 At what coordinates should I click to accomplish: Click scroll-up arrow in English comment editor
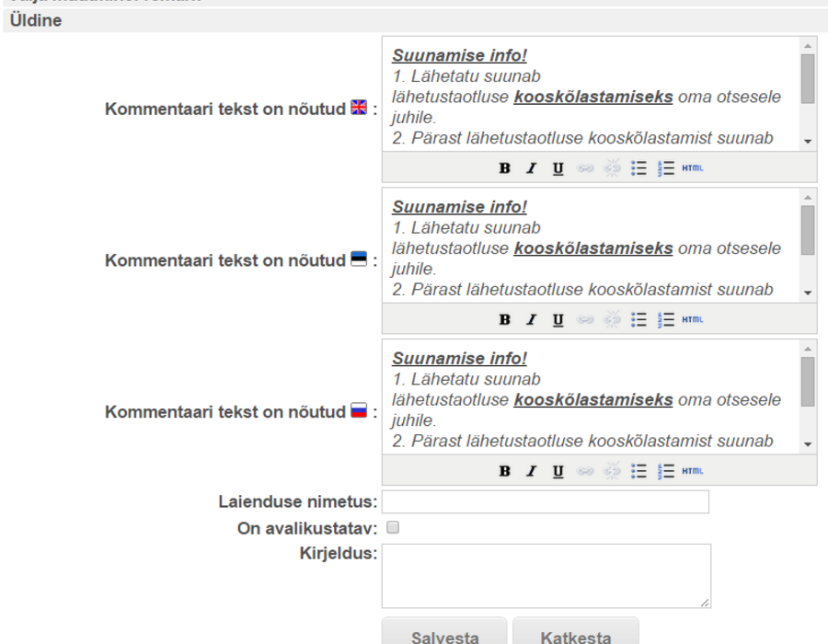808,46
